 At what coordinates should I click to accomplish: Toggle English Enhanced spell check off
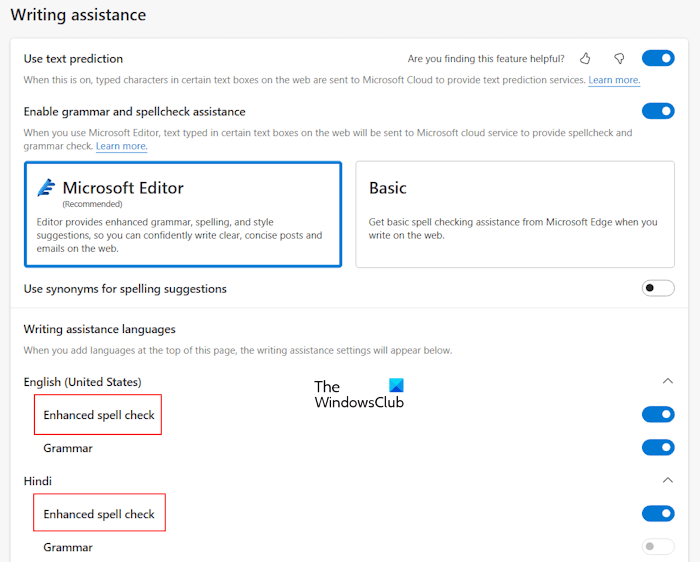pyautogui.click(x=658, y=414)
